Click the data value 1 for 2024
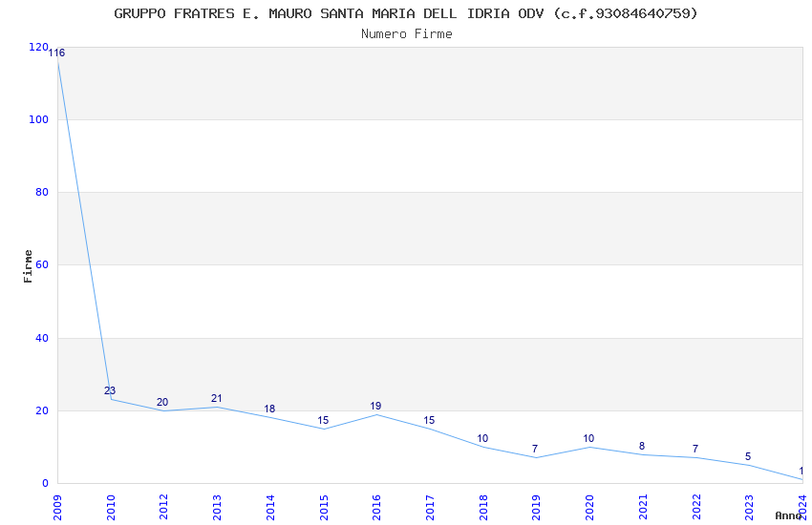This screenshot has height=525, width=812. coord(801,472)
